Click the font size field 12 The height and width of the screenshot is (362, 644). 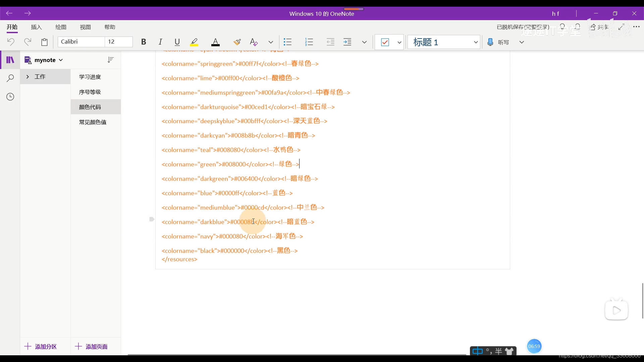pos(119,42)
